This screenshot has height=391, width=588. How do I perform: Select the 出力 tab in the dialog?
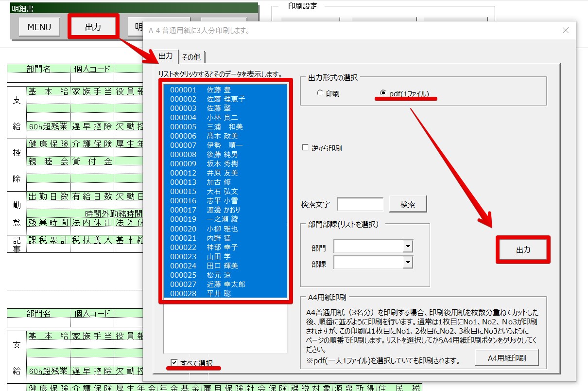[166, 56]
